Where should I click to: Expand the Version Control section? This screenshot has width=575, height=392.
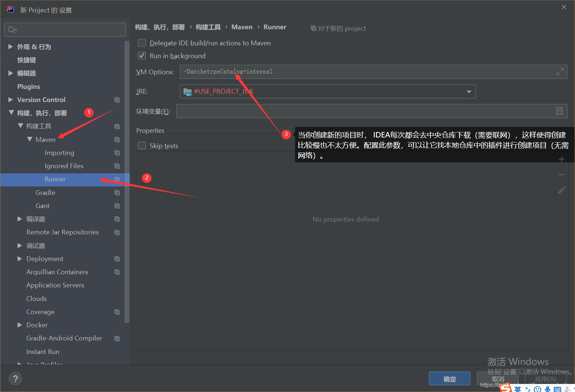click(x=11, y=99)
